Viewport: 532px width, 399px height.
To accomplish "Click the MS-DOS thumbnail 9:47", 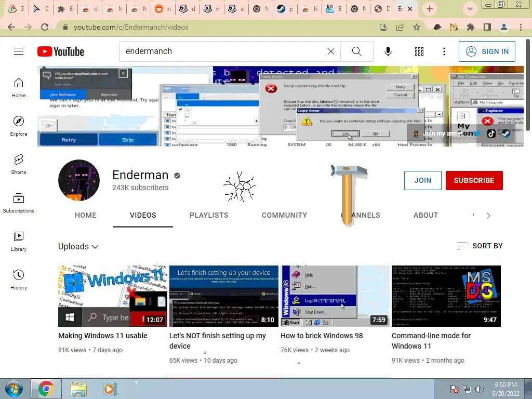I will pyautogui.click(x=446, y=296).
